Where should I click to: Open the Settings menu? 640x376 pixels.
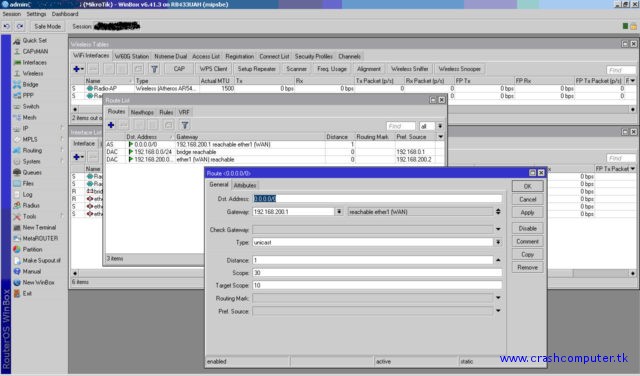36,14
